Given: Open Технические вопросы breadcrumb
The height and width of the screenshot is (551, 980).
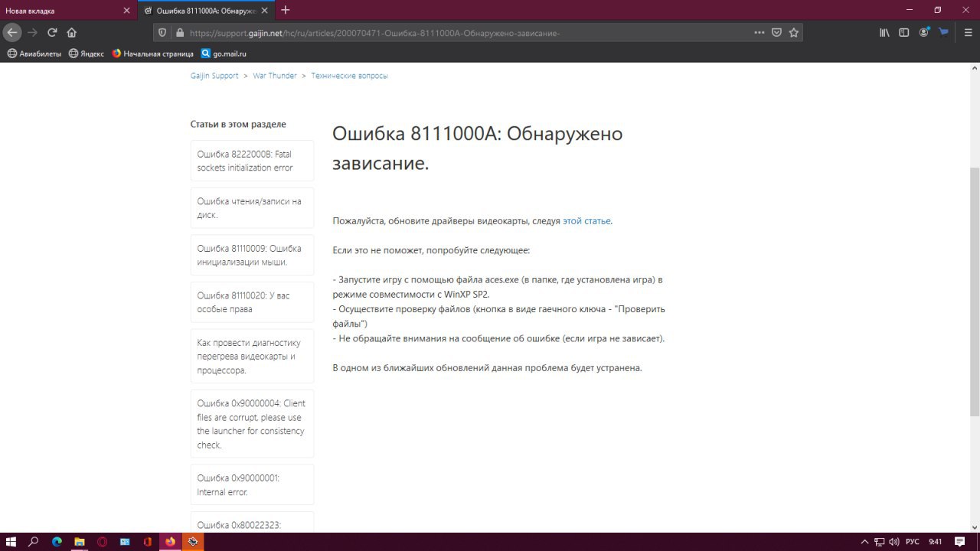Looking at the screenshot, I should pyautogui.click(x=349, y=76).
